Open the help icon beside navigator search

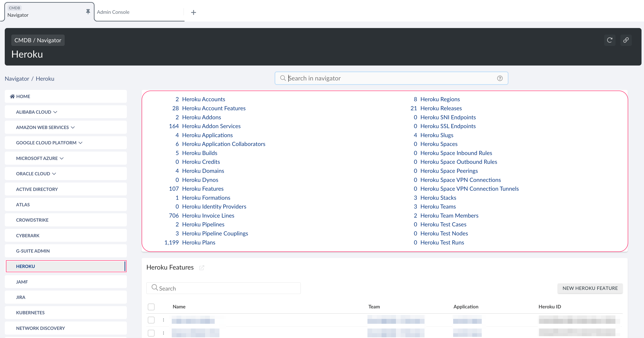coord(500,78)
